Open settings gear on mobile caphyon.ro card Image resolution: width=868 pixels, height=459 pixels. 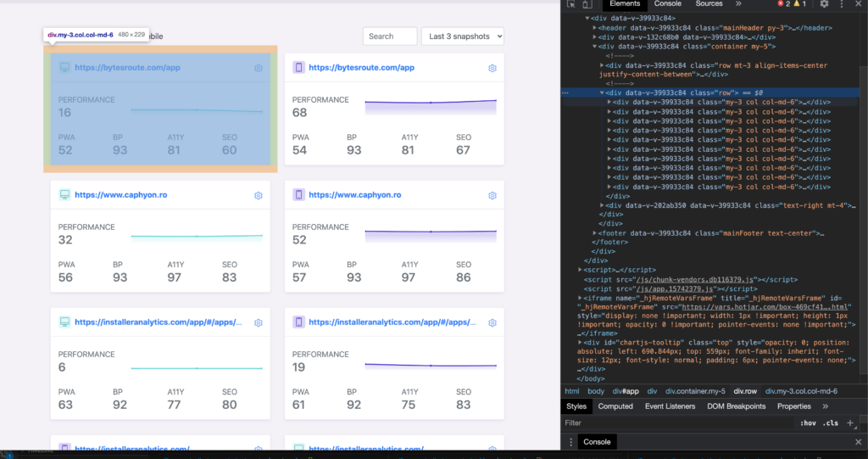tap(492, 196)
